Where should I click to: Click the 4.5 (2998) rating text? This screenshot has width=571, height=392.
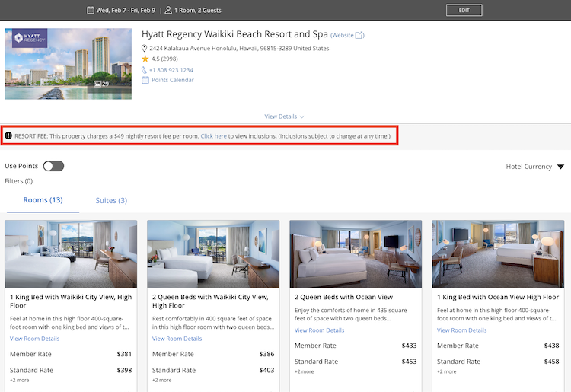(x=164, y=59)
